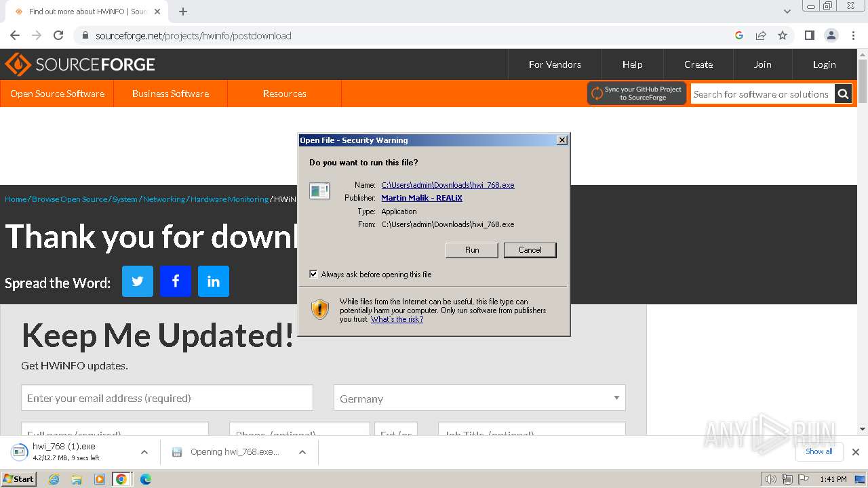Screen dimensions: 868x488
Task: Close the HWiNFO SourceForge tab
Action: tap(157, 12)
